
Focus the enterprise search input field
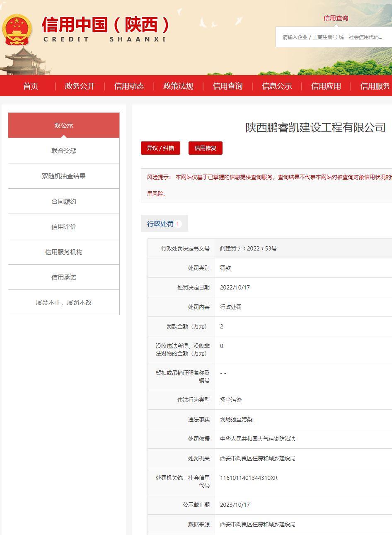[x=334, y=37]
